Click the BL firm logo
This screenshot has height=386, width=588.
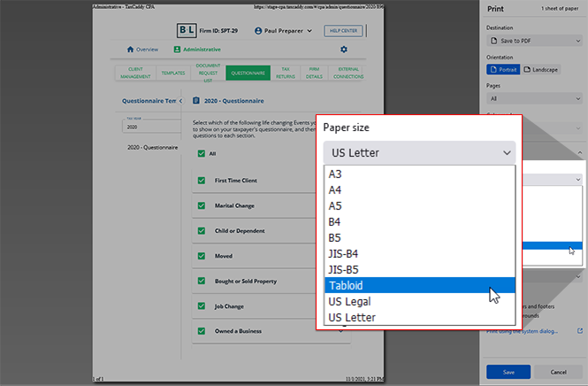click(189, 31)
